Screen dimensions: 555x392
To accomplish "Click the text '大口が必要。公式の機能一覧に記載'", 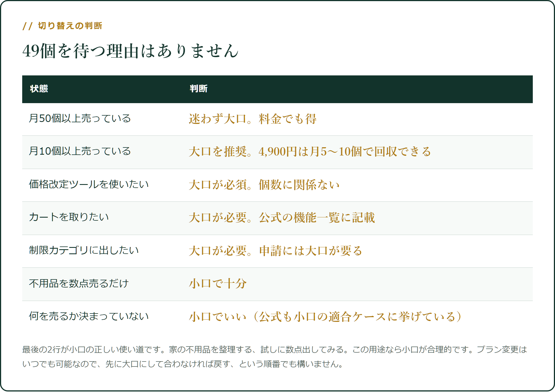I will [282, 218].
